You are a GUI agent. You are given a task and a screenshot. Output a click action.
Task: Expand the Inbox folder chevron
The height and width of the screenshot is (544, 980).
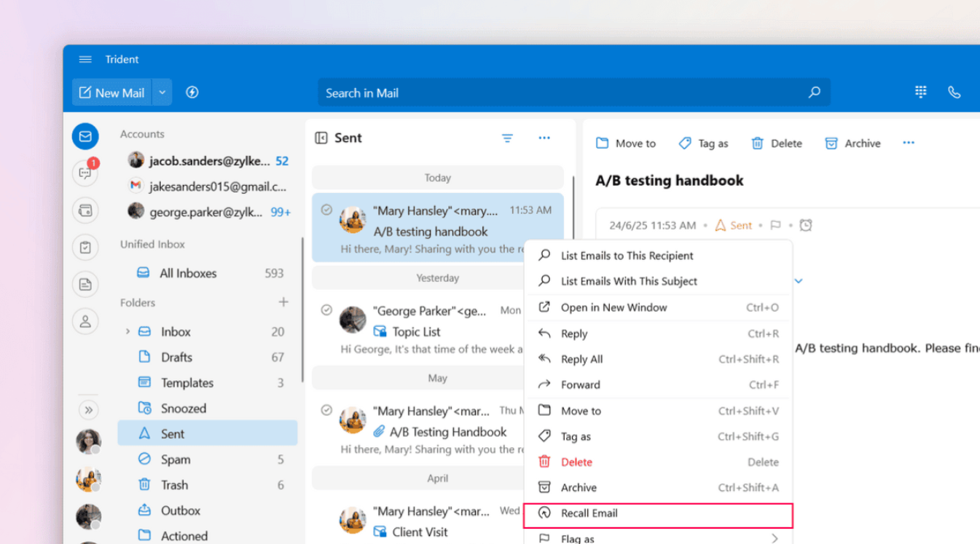point(128,331)
